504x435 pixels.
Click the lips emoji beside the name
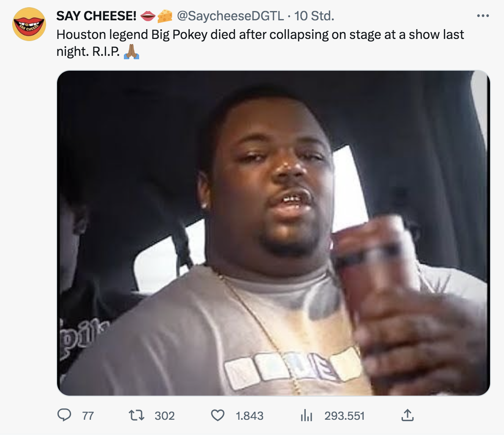pyautogui.click(x=148, y=16)
